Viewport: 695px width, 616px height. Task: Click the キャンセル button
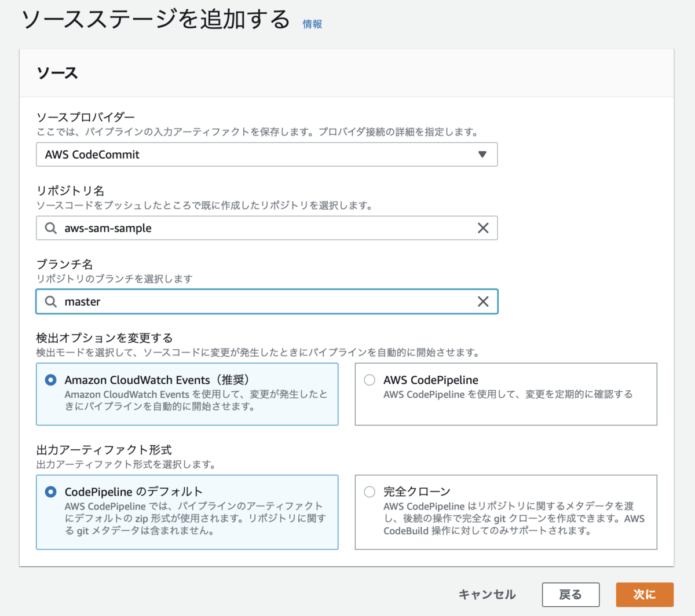click(x=487, y=595)
